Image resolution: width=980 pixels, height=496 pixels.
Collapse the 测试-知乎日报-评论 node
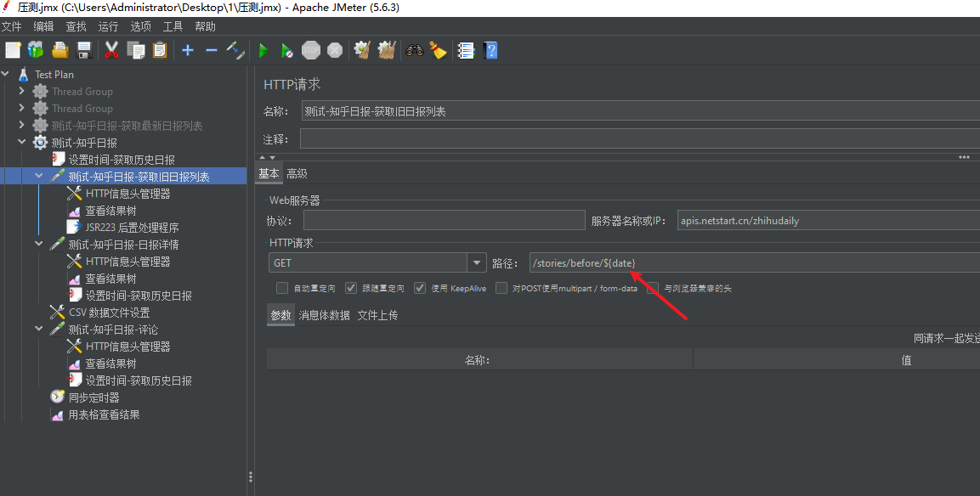click(x=39, y=329)
